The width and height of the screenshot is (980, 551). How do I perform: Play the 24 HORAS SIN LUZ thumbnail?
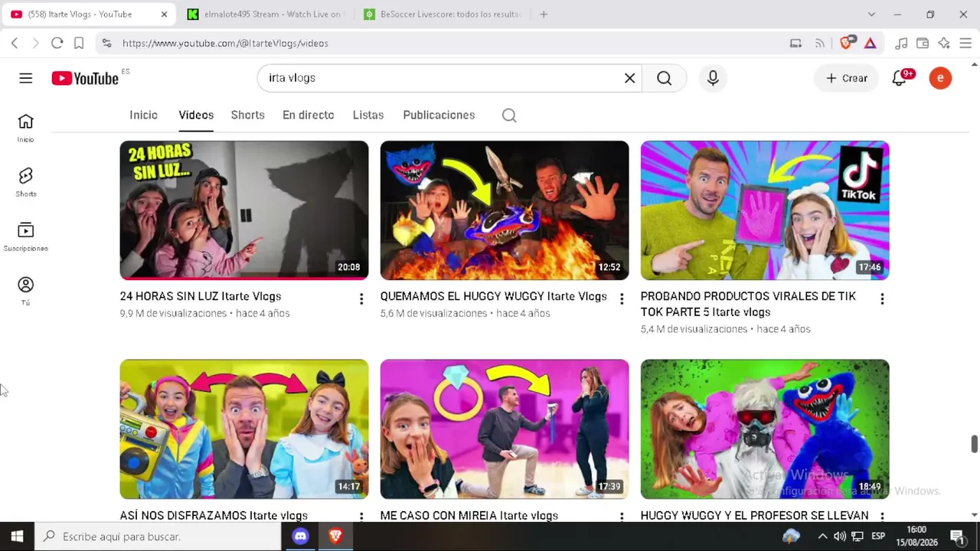click(244, 210)
